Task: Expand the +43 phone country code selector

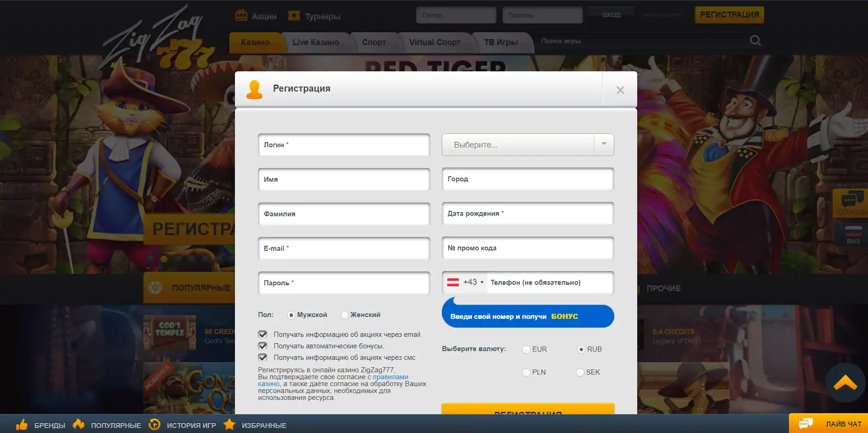Action: click(465, 283)
